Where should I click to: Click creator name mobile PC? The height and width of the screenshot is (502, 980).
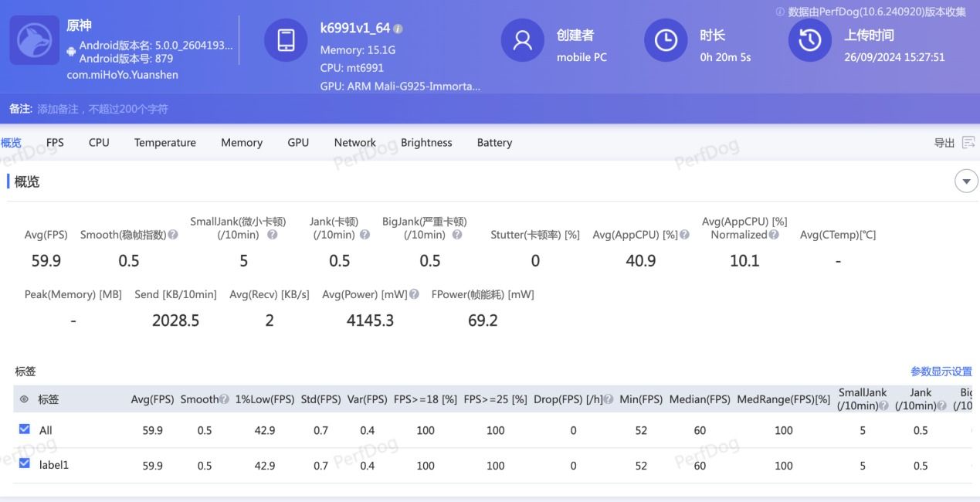(582, 57)
